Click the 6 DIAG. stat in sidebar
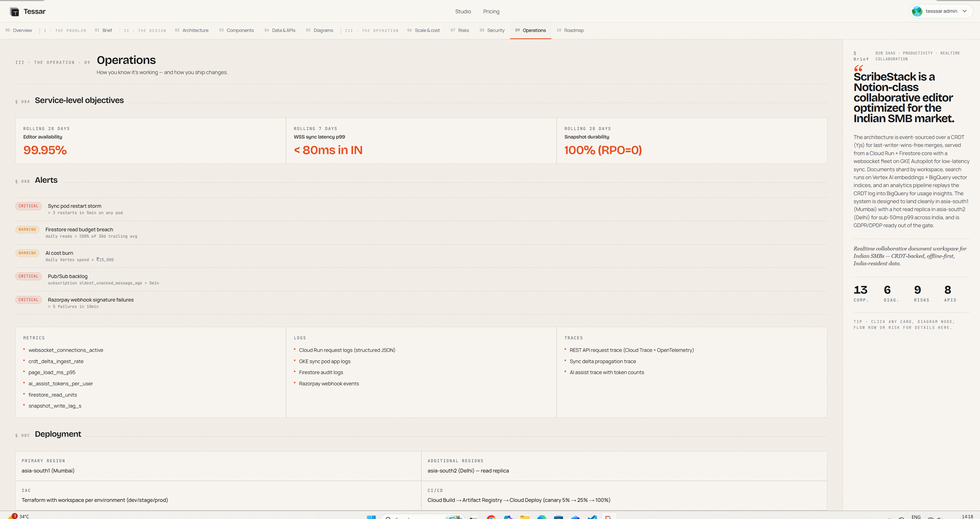980x519 pixels. [x=891, y=293]
